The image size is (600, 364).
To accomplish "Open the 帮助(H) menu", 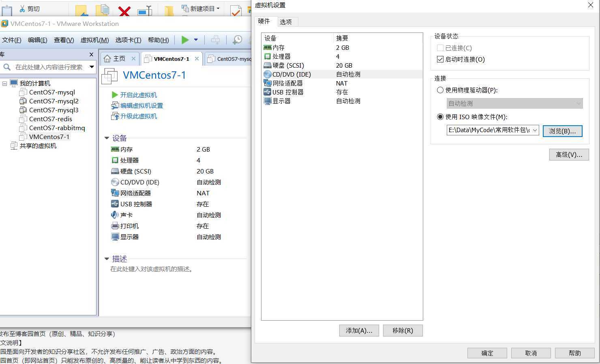I will 159,40.
